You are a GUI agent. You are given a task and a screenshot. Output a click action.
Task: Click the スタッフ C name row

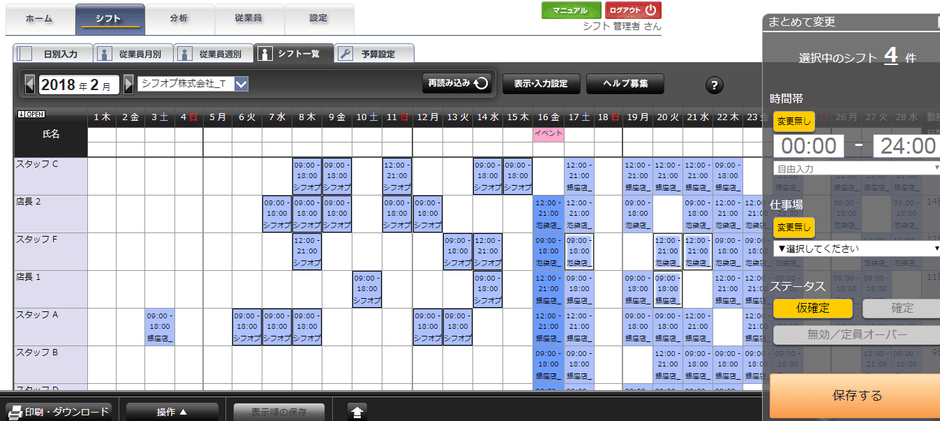click(x=50, y=176)
